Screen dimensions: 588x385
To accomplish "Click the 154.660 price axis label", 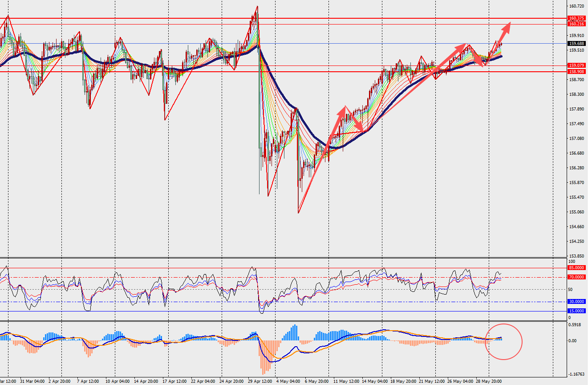I will click(577, 227).
